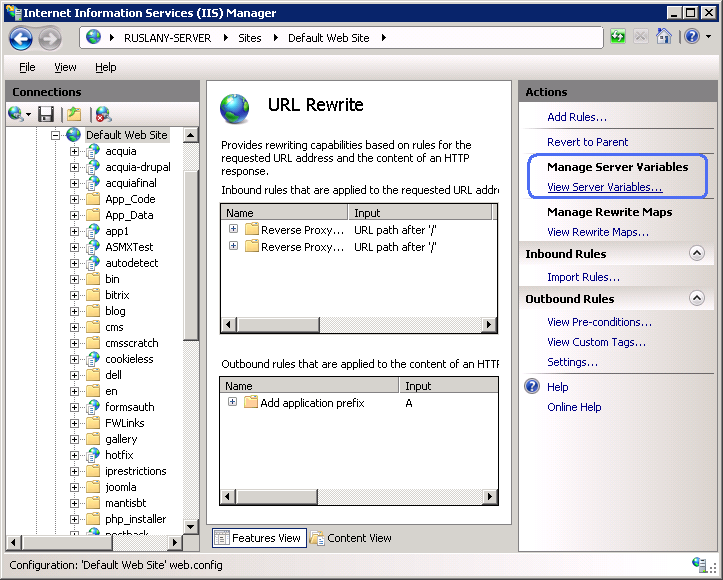
Task: Switch to the Content View tab
Action: tap(351, 538)
